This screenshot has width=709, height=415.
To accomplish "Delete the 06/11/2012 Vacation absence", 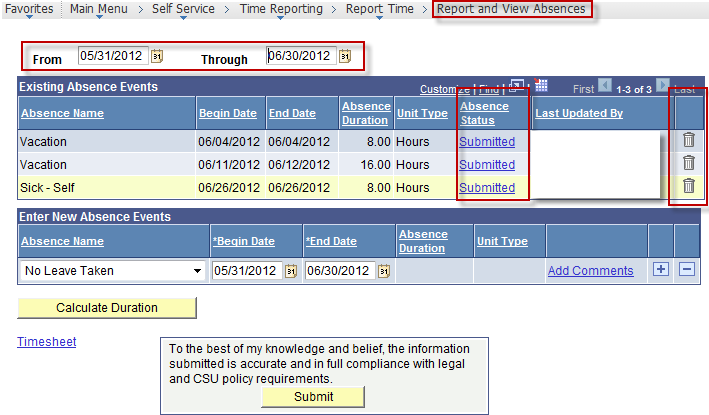I will 689,163.
